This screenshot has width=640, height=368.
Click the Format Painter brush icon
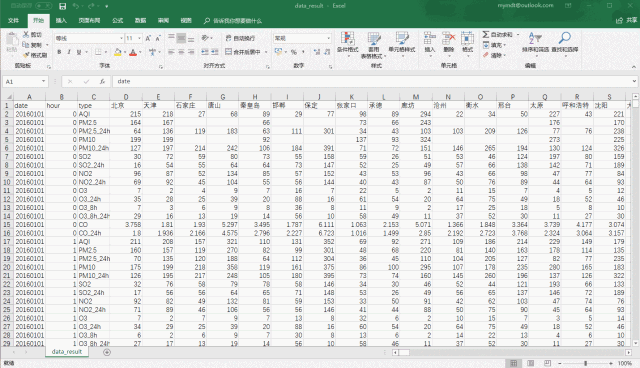26,55
